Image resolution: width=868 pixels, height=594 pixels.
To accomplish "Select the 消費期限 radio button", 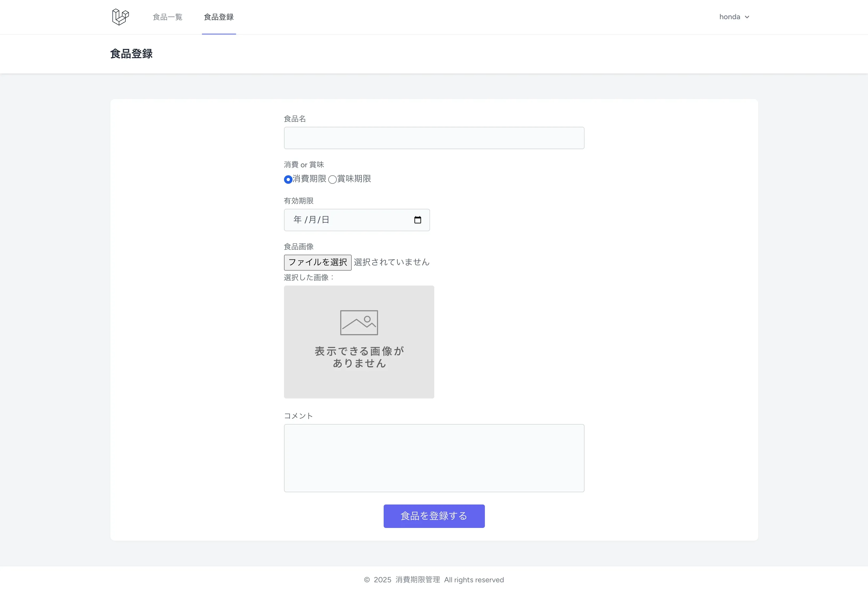I will (x=288, y=180).
